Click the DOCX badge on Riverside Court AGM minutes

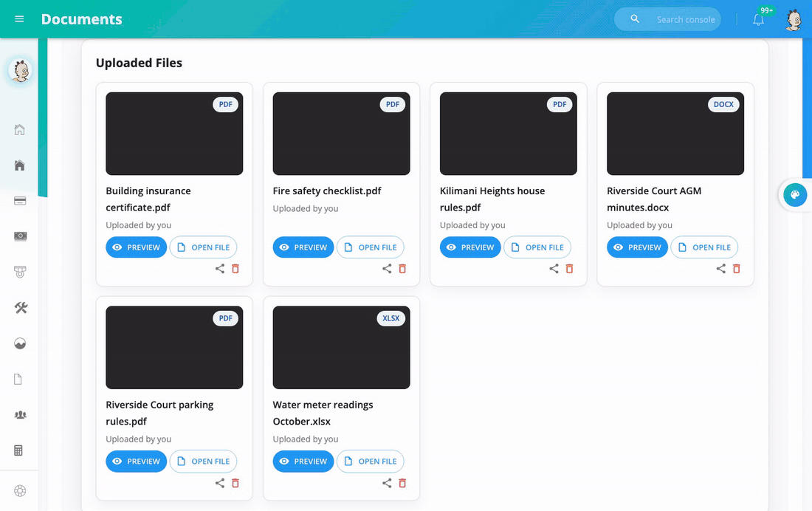pos(723,104)
